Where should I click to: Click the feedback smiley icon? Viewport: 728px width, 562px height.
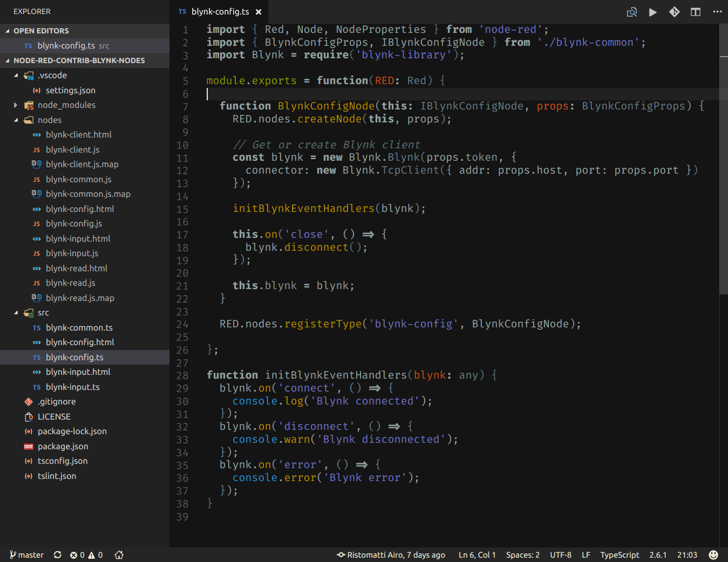click(x=713, y=555)
